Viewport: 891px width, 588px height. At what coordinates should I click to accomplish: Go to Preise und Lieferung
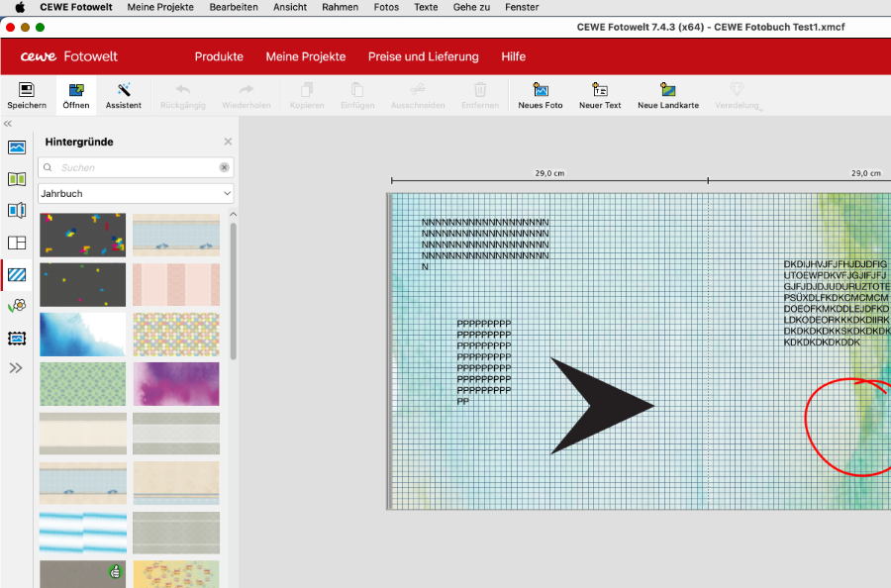(x=423, y=56)
